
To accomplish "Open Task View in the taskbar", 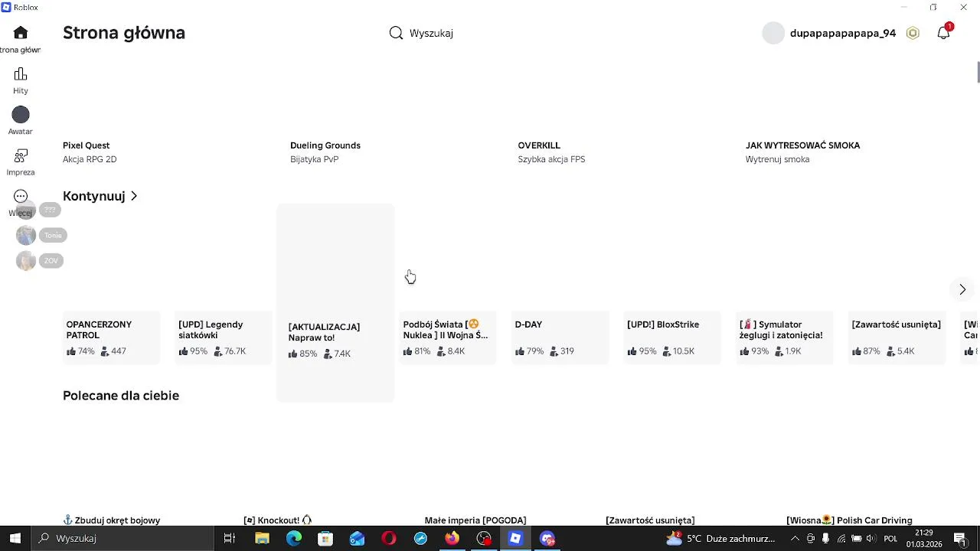I will coord(229,538).
